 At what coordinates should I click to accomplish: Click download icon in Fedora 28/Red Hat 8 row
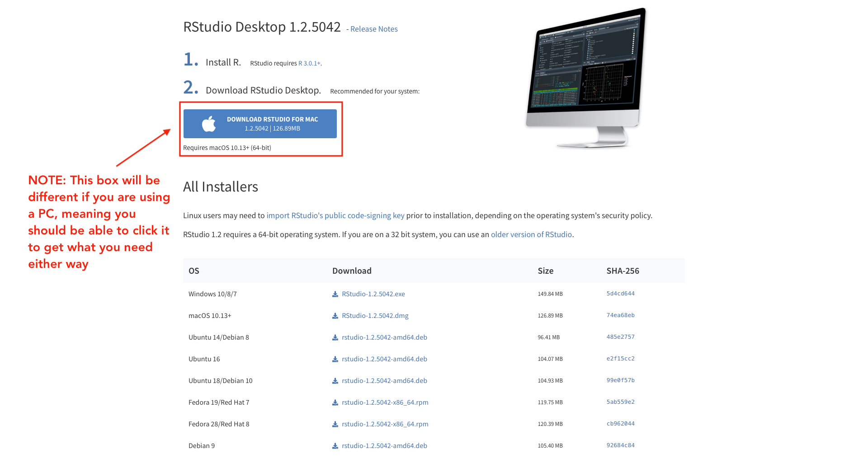tap(335, 424)
